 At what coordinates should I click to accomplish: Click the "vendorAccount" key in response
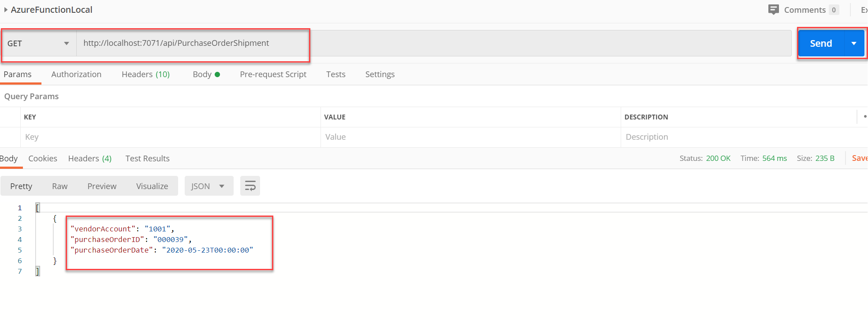point(103,229)
